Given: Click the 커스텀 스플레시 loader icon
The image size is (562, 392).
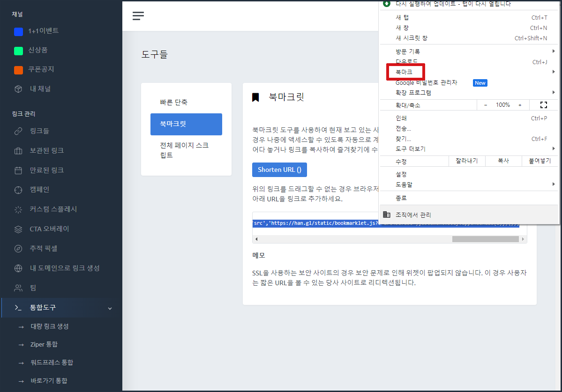Looking at the screenshot, I should click(18, 210).
